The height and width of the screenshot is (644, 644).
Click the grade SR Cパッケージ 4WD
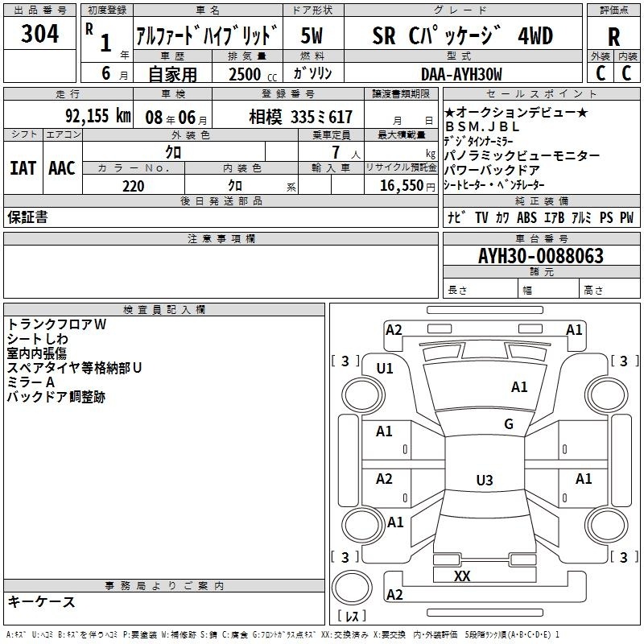pos(462,35)
